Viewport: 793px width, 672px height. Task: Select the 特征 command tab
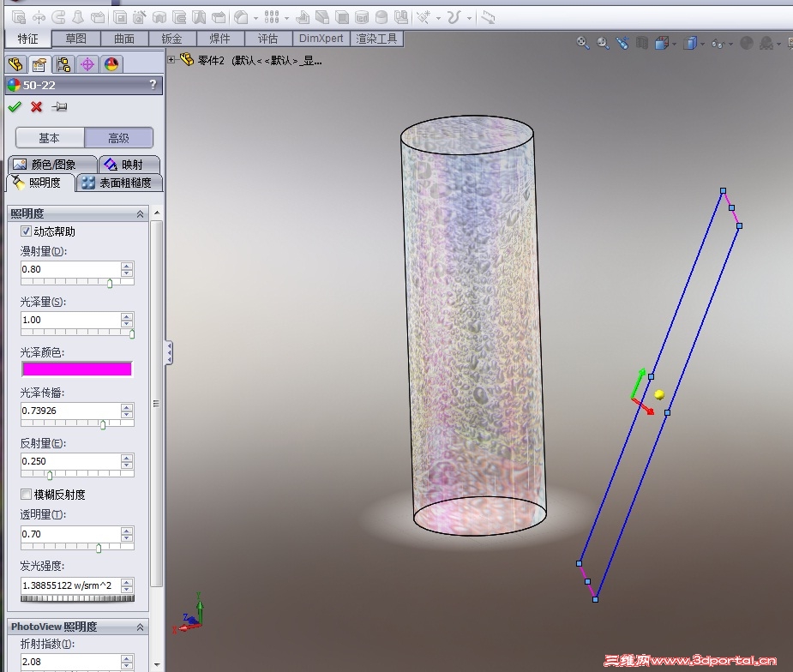coord(27,39)
